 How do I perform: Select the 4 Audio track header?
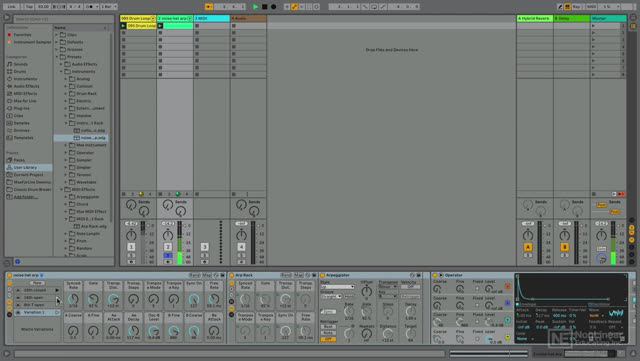(248, 18)
